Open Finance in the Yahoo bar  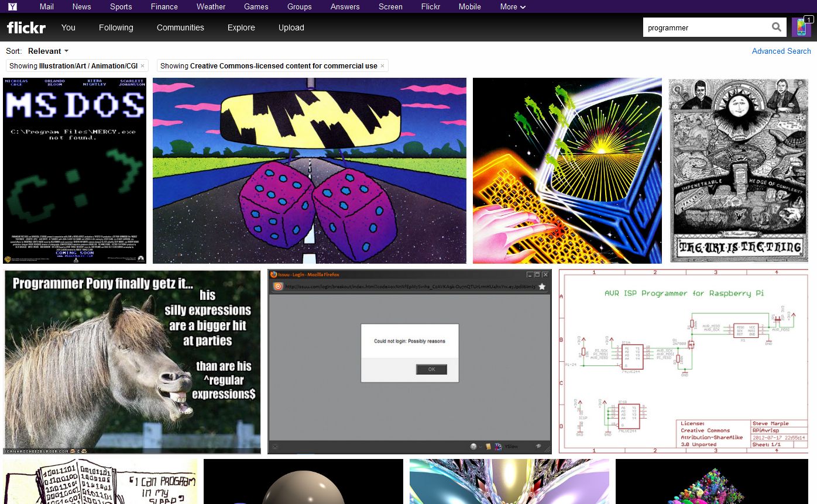164,7
